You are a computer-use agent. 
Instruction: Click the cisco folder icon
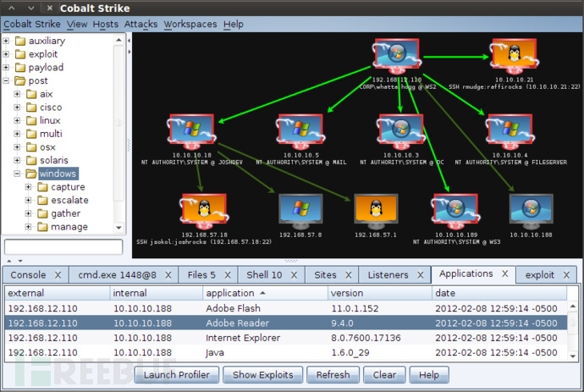[x=31, y=108]
